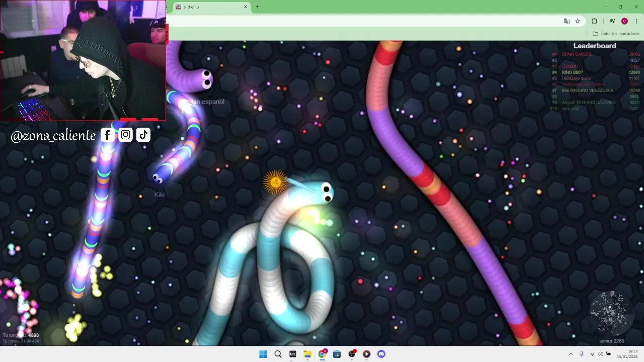Open the volume speaker tray icon

[600, 354]
